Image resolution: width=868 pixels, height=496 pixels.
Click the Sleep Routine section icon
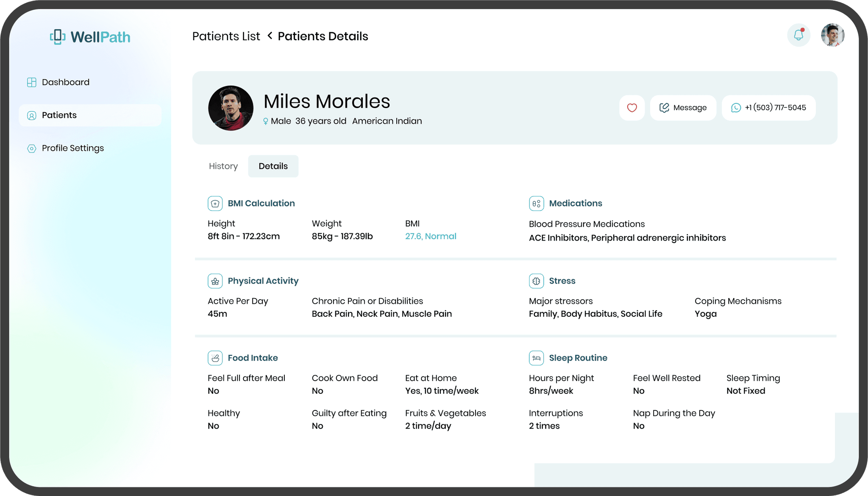(536, 358)
